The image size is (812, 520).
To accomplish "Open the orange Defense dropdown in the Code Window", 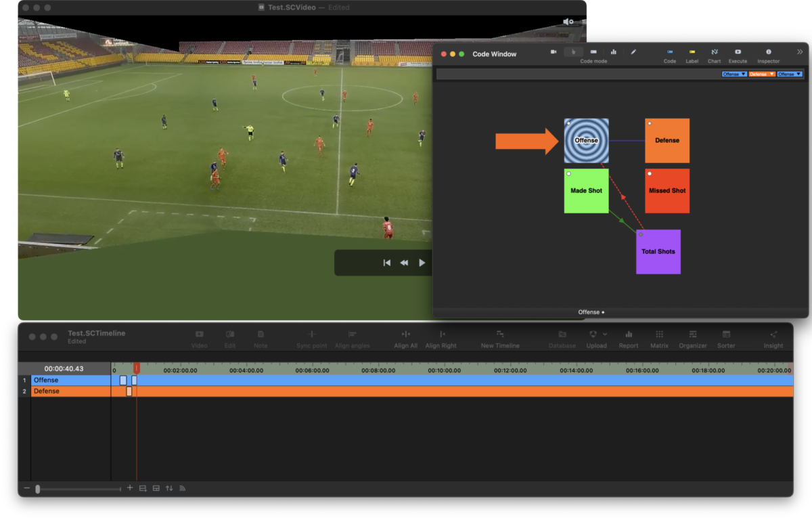I will (x=761, y=73).
